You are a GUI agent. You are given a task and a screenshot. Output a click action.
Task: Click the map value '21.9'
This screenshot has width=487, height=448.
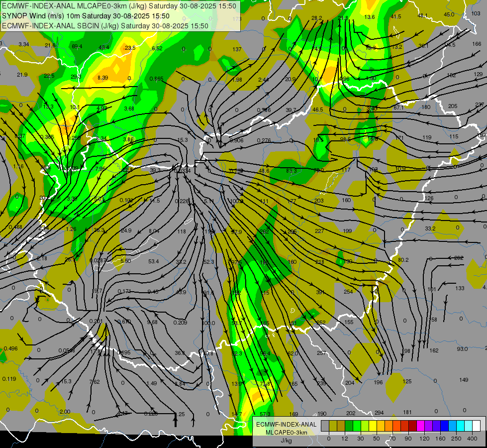click(x=22, y=75)
